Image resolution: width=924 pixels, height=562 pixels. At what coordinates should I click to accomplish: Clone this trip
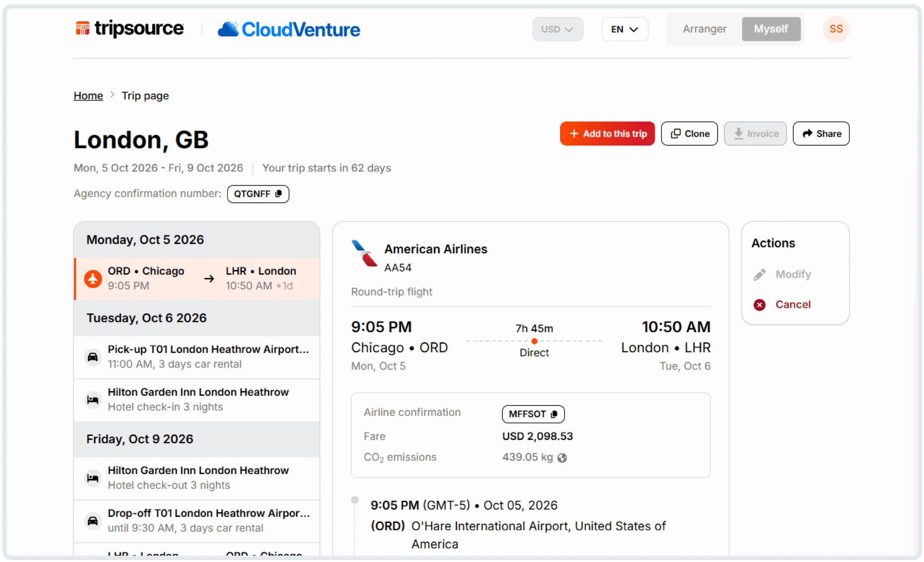tap(689, 134)
